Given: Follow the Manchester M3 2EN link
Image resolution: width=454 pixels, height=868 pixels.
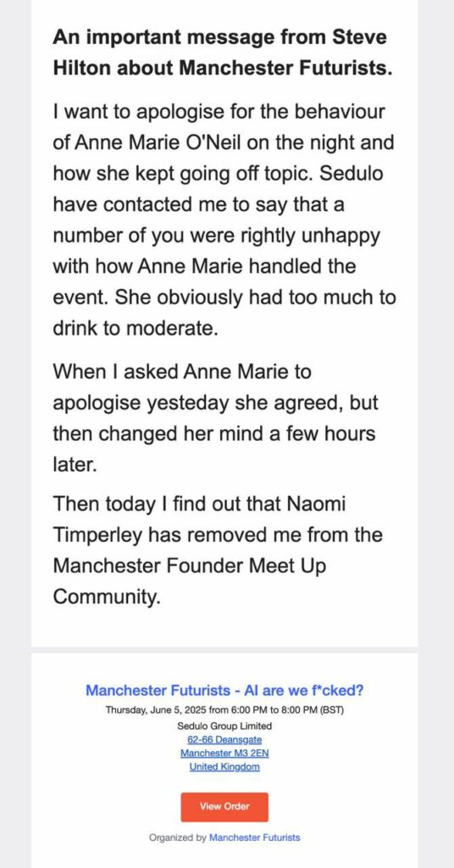Looking at the screenshot, I should [x=224, y=754].
